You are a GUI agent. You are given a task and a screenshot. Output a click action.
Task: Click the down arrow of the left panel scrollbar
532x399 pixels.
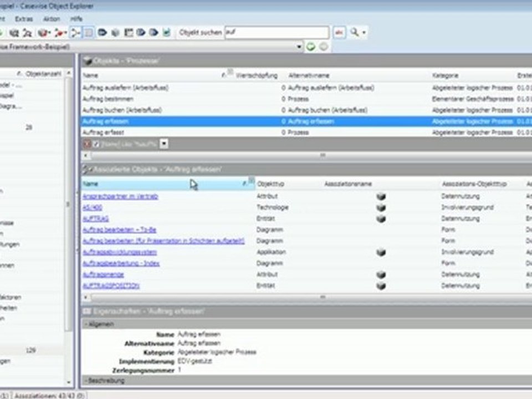tap(69, 382)
